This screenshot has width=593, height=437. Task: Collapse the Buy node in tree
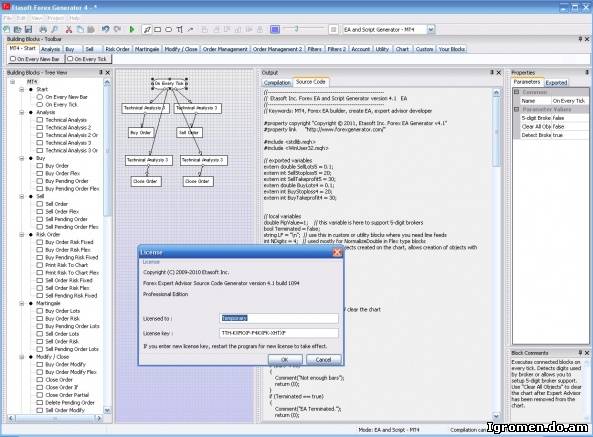pos(22,158)
